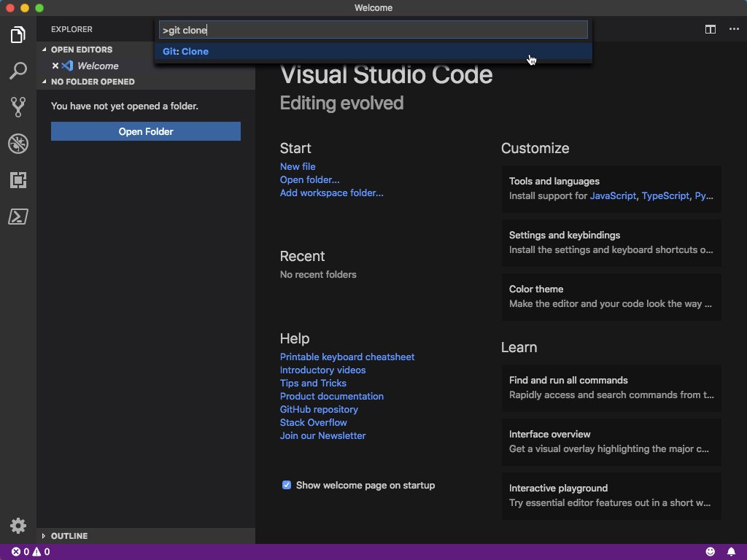Collapse the No Folder Opened section

(92, 82)
